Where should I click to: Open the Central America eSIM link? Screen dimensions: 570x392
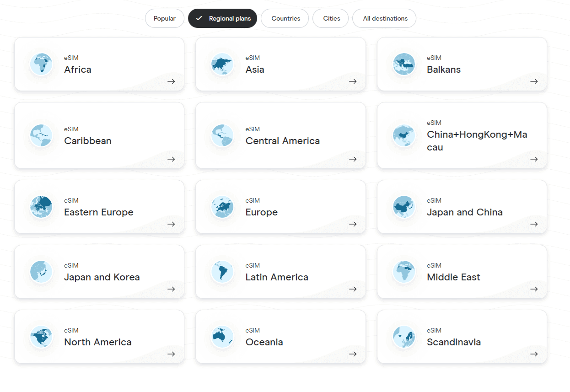282,141
